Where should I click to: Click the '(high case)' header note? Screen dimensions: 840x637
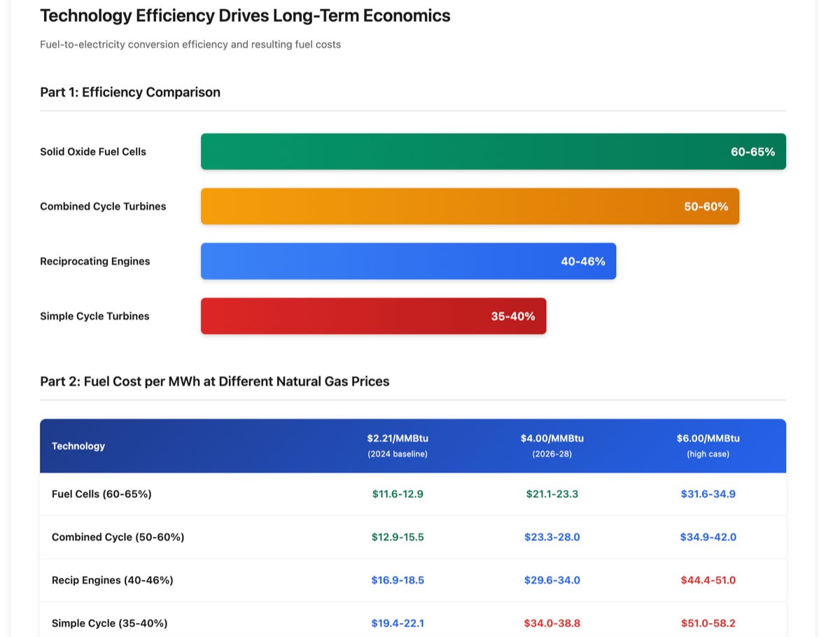[708, 454]
